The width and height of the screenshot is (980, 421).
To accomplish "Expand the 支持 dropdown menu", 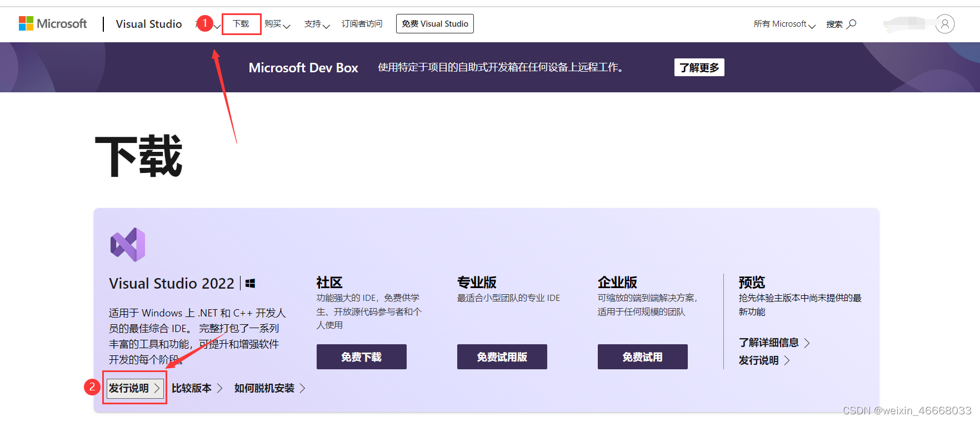I will click(317, 24).
